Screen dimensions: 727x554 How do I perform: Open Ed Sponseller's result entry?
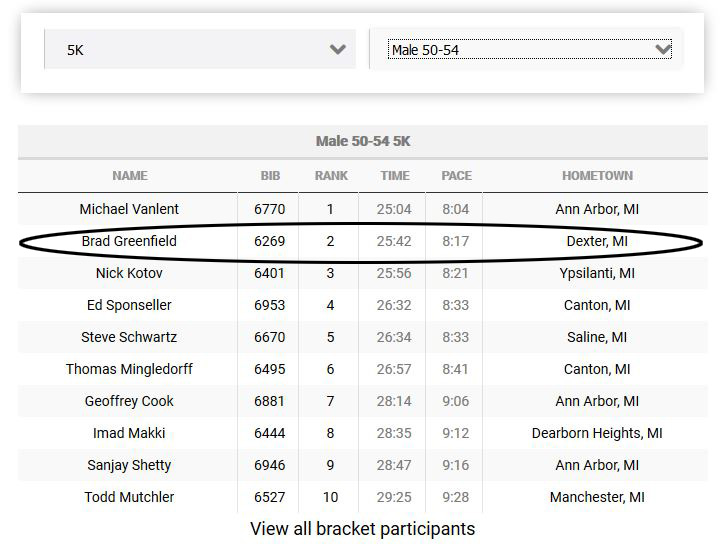pyautogui.click(x=130, y=305)
